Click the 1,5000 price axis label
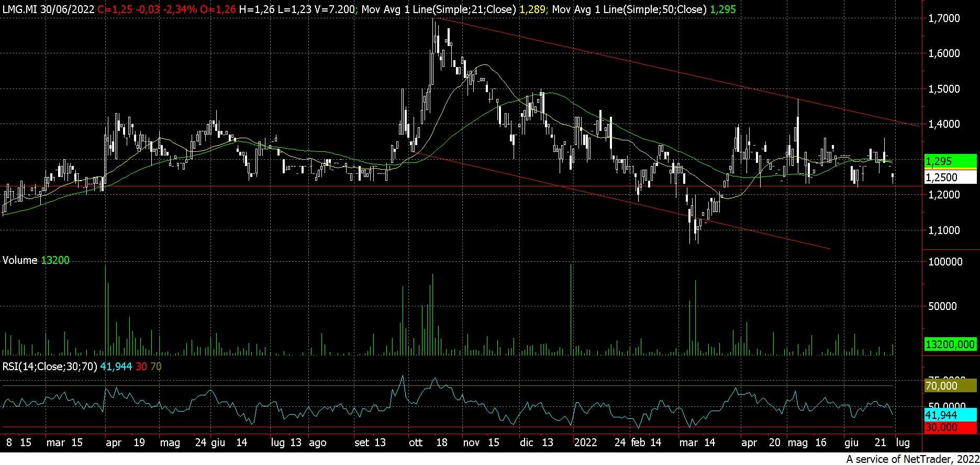This screenshot has height=465, width=980. coord(943,89)
